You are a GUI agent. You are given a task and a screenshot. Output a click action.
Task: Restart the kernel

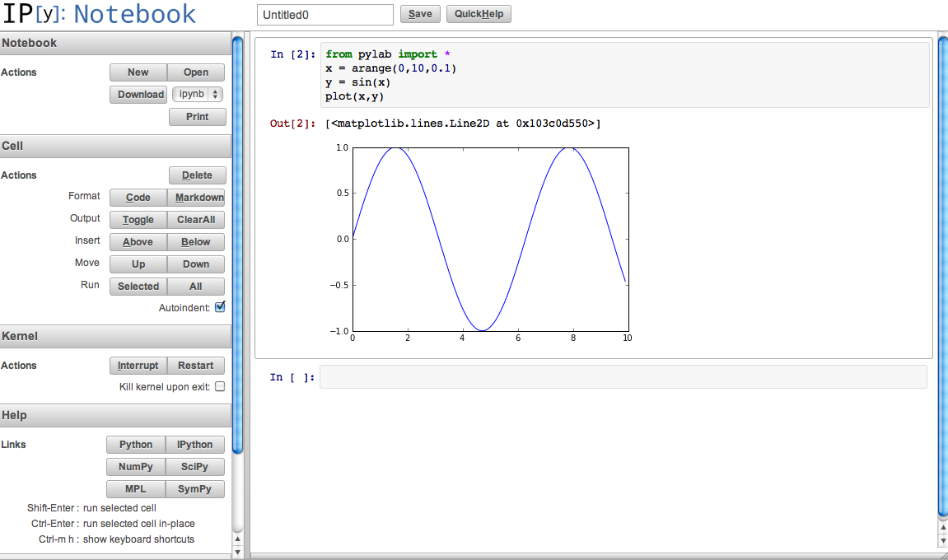(x=194, y=365)
